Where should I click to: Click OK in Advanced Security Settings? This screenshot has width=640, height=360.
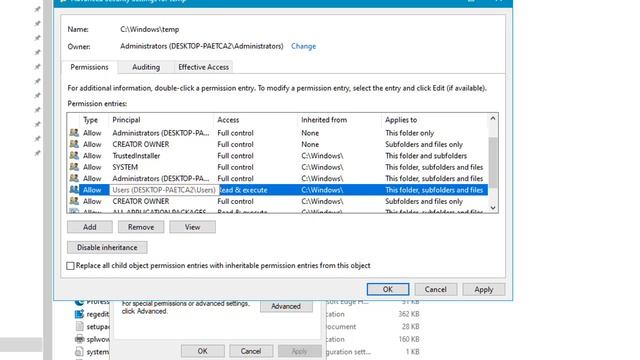pyautogui.click(x=388, y=289)
